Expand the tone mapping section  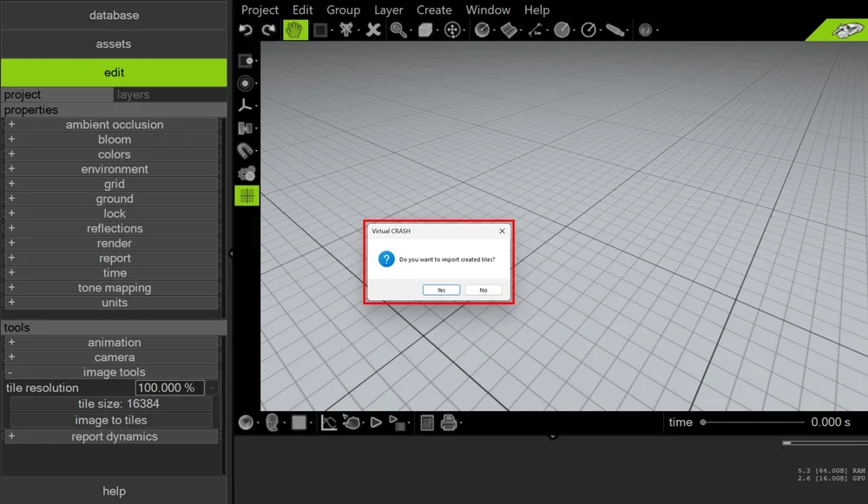click(111, 288)
